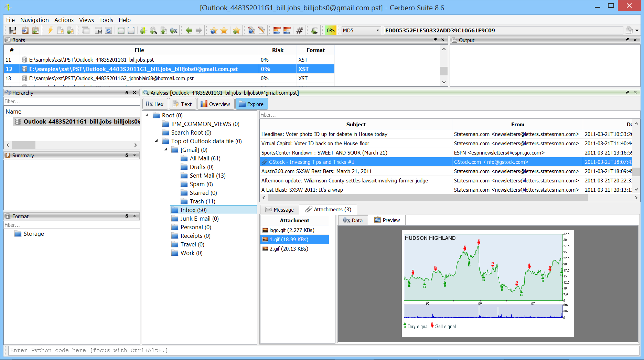644x360 pixels.
Task: Click the green back arrow icon
Action: tap(189, 31)
